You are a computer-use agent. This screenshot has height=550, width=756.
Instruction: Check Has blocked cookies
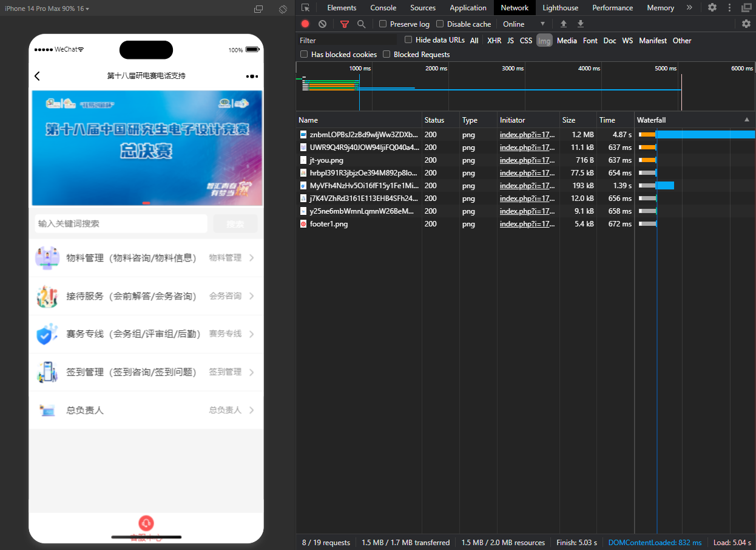tap(304, 55)
